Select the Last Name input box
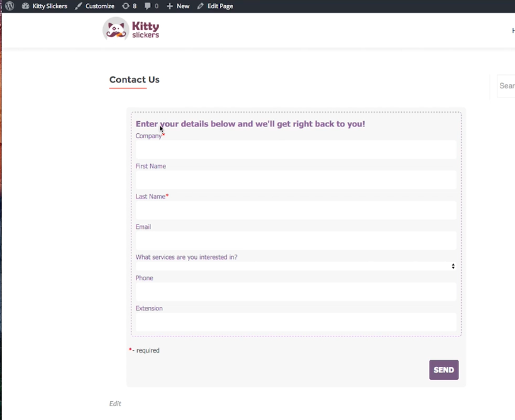515x420 pixels. (x=296, y=210)
